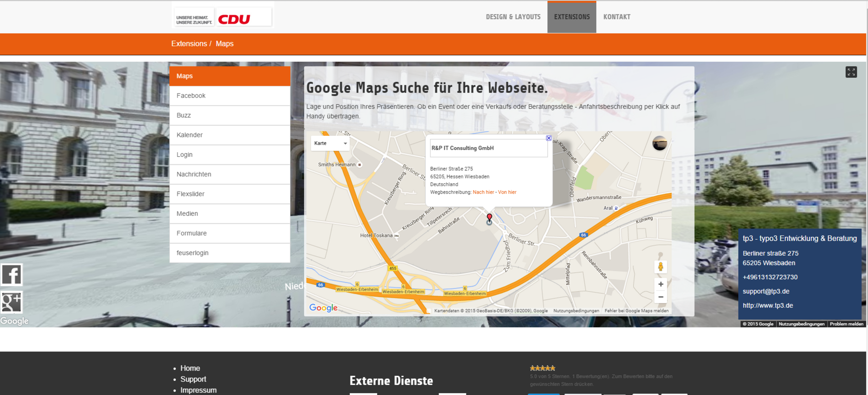Toggle fullscreen street view icon

pos(851,72)
